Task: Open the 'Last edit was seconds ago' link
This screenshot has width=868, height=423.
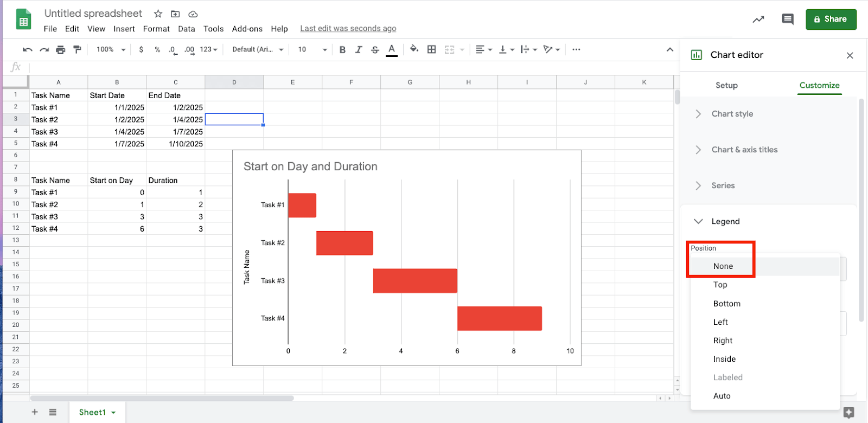Action: [348, 29]
